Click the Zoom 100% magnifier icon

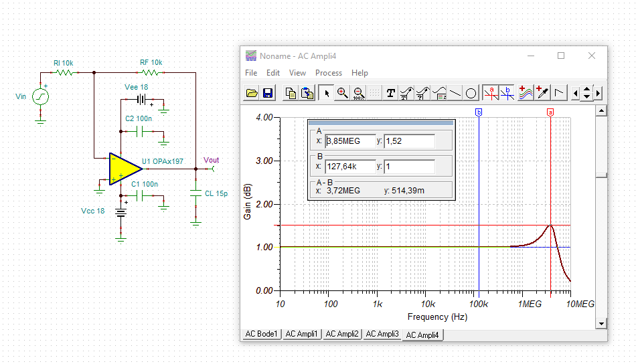coord(357,93)
